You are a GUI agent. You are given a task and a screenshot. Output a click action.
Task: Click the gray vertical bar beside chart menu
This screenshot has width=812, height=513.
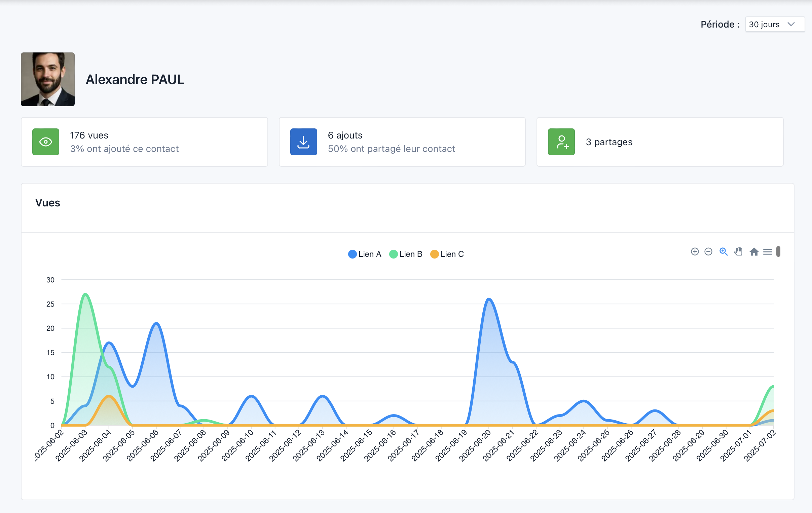tap(778, 251)
